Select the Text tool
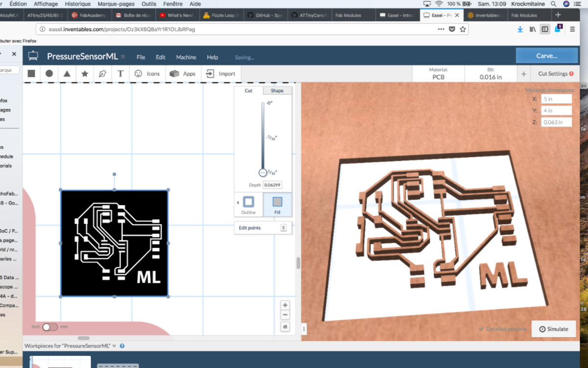The width and height of the screenshot is (588, 368). (x=121, y=74)
